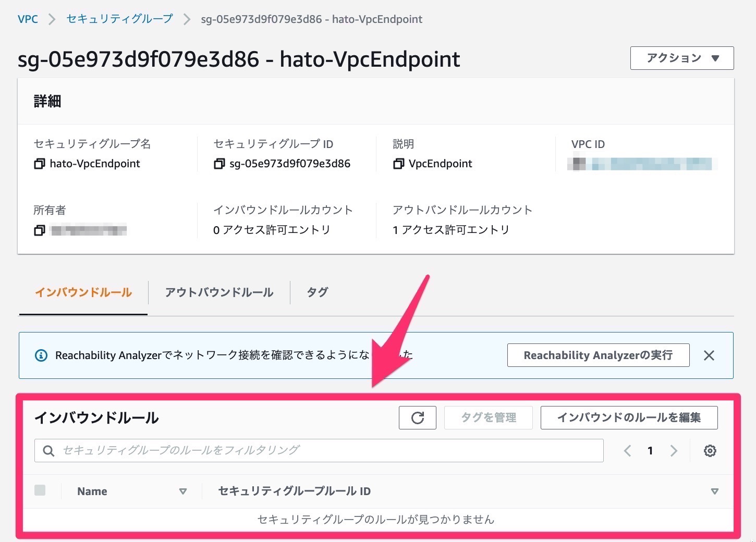
Task: Copy the security group name hato-VpcEndpoint
Action: pos(40,164)
